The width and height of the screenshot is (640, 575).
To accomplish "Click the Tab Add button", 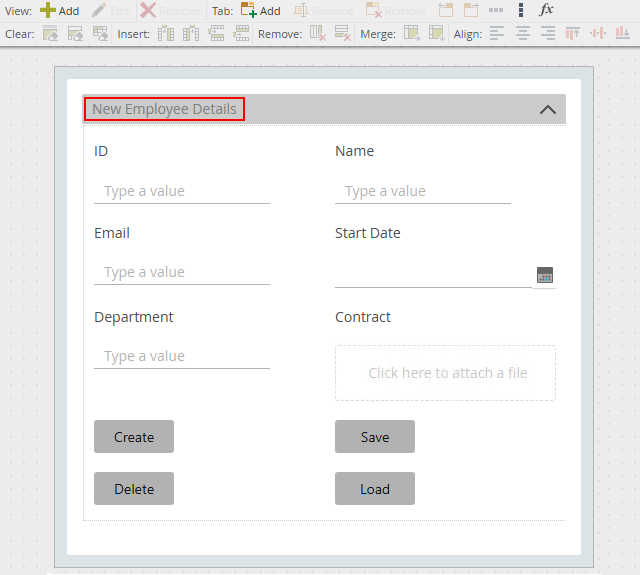I will tap(260, 10).
